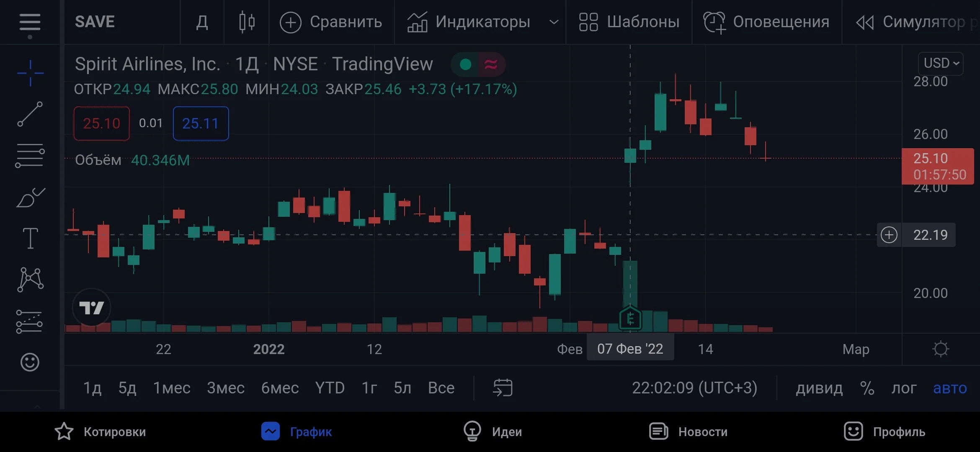Open the hamburger main menu
Viewport: 980px width, 452px height.
tap(30, 22)
